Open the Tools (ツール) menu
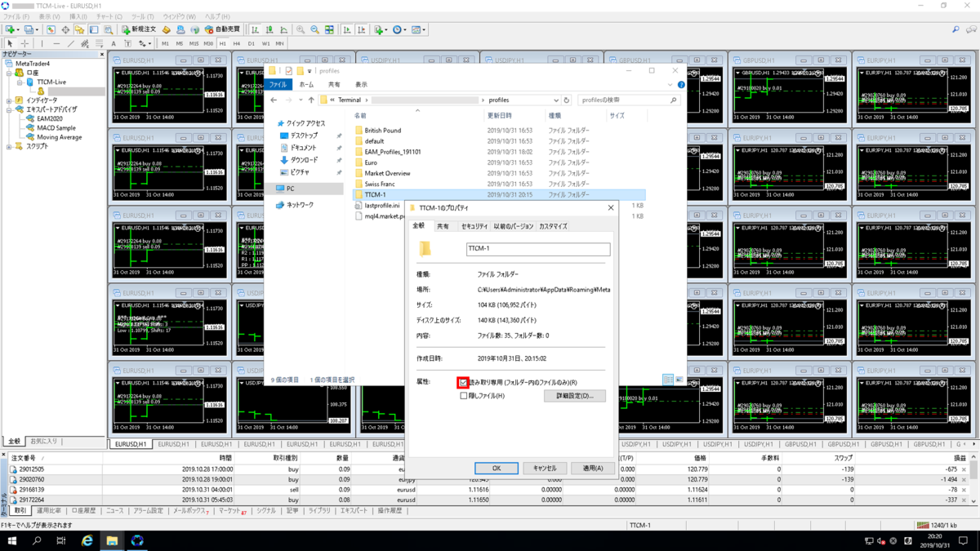The width and height of the screenshot is (980, 551). click(142, 16)
